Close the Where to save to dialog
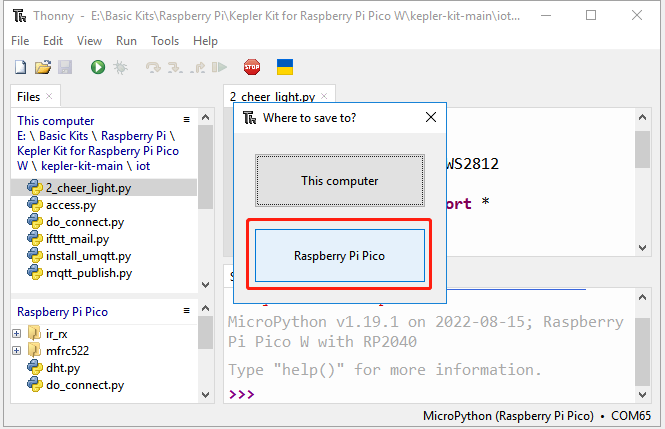Image resolution: width=665 pixels, height=429 pixels. [431, 117]
